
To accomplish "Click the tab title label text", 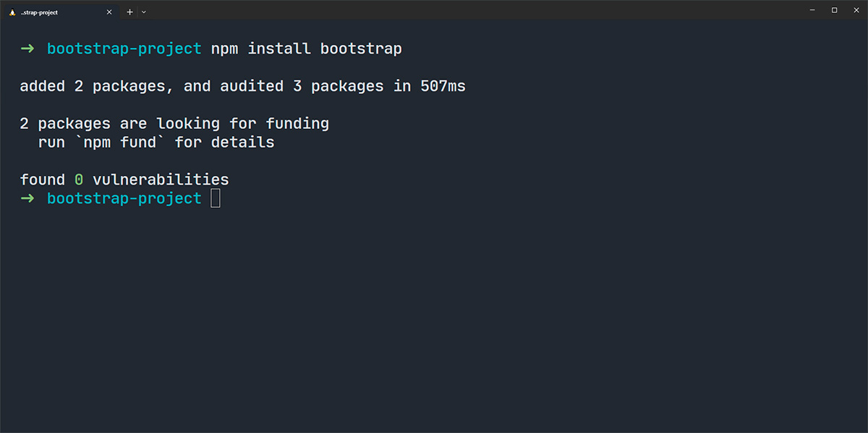I will (38, 12).
